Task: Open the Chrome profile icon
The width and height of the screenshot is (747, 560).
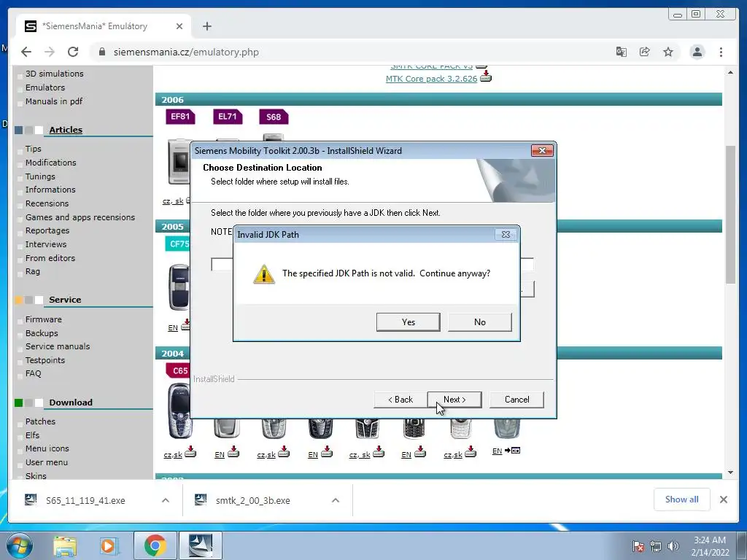Action: tap(697, 52)
